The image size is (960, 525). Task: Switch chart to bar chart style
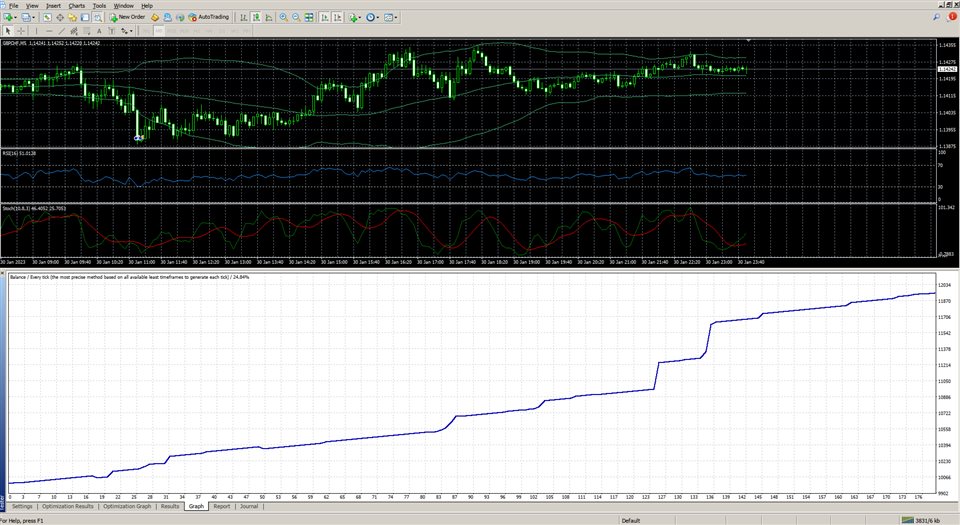[243, 17]
